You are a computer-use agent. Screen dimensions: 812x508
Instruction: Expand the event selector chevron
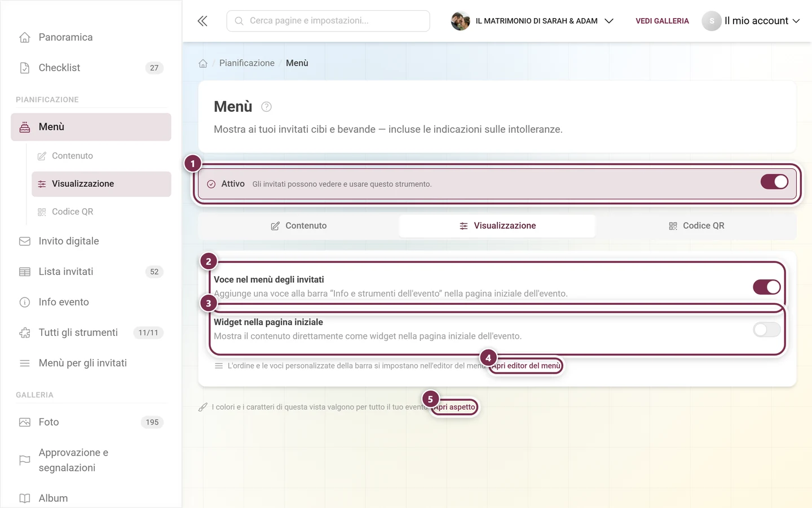609,21
